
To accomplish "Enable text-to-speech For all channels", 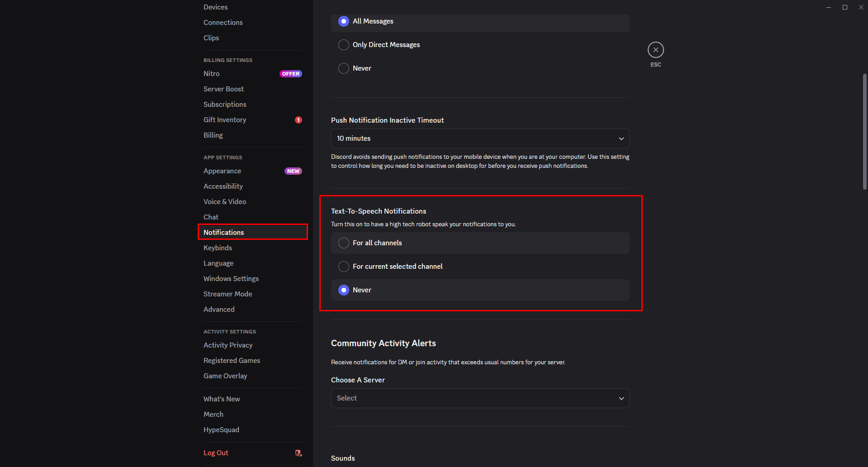I will 344,243.
